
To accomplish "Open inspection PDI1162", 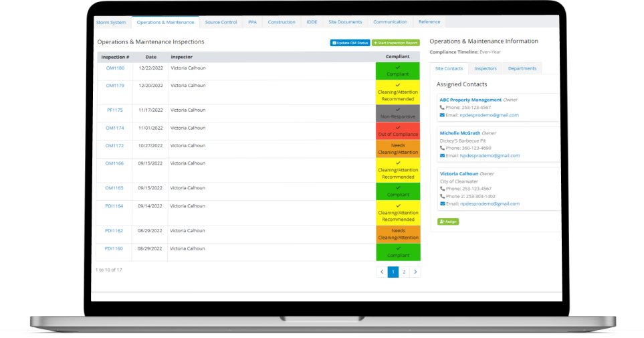I will click(x=114, y=231).
